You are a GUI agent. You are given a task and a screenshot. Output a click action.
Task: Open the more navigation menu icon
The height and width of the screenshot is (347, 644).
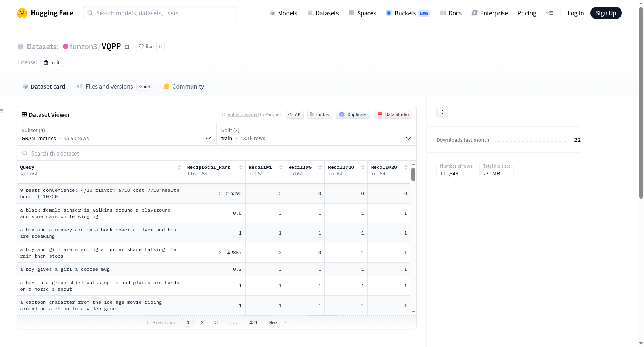549,13
